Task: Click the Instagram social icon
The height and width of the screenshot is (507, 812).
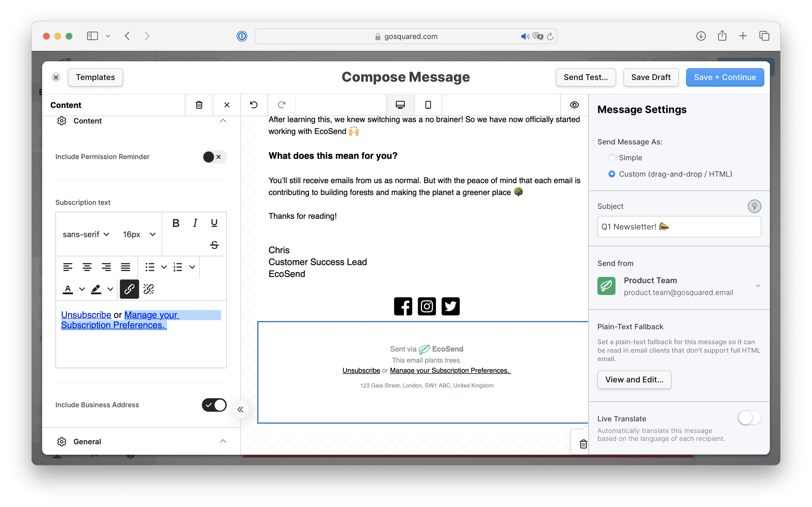Action: click(427, 306)
